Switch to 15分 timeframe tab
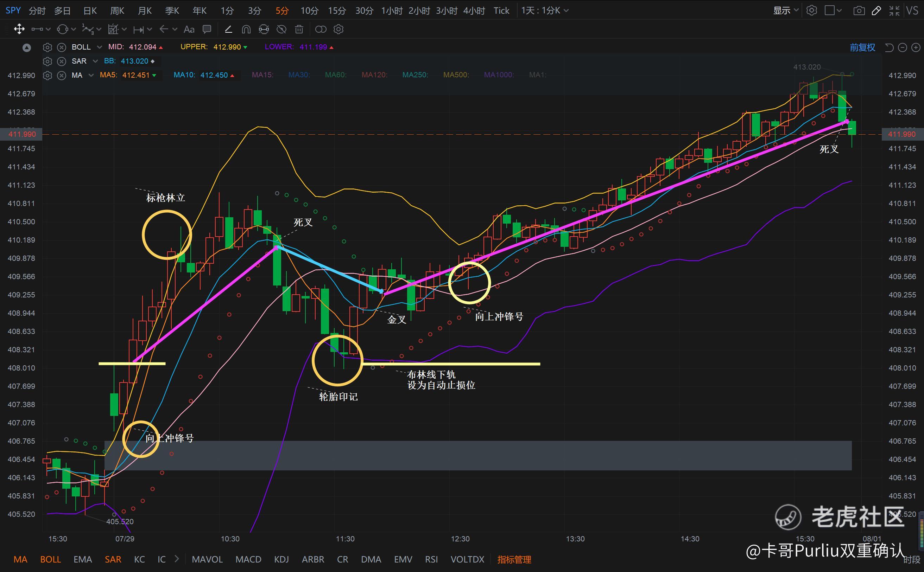This screenshot has width=924, height=572. [337, 11]
